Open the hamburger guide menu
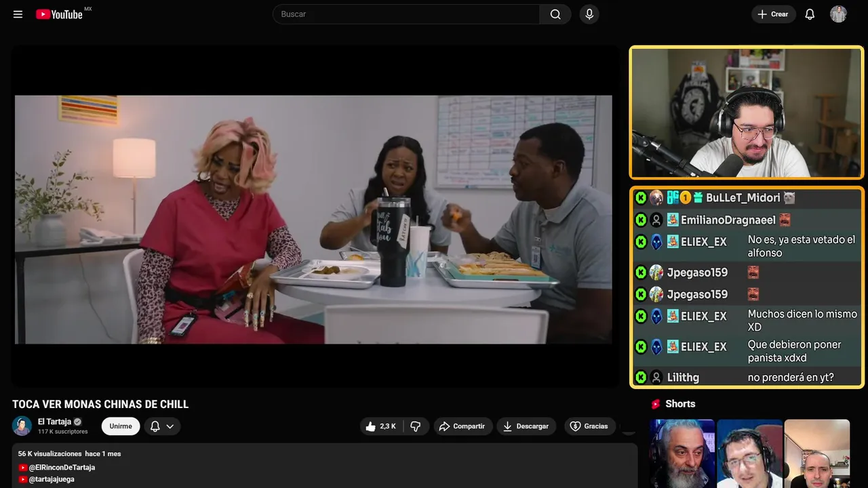 click(18, 14)
